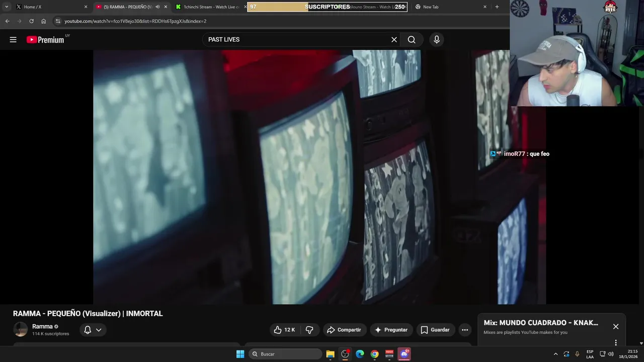644x362 pixels.
Task: Open playlist options vertical dots menu
Action: tap(616, 343)
